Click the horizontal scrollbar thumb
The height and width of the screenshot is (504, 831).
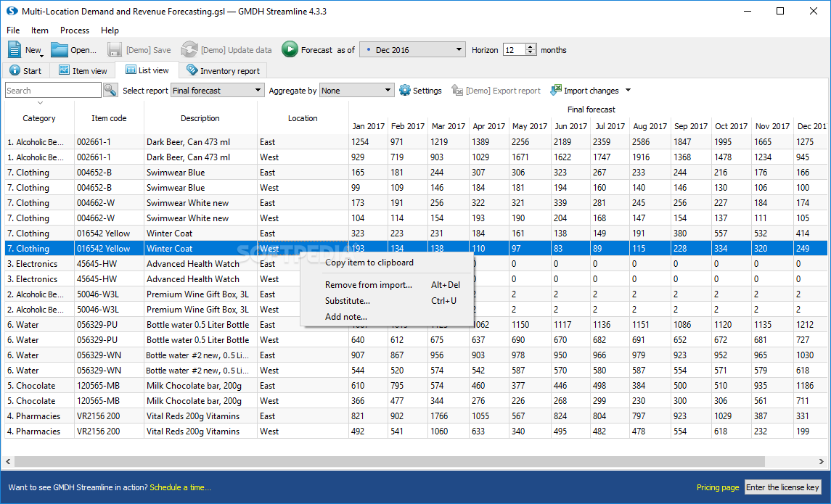pos(390,462)
